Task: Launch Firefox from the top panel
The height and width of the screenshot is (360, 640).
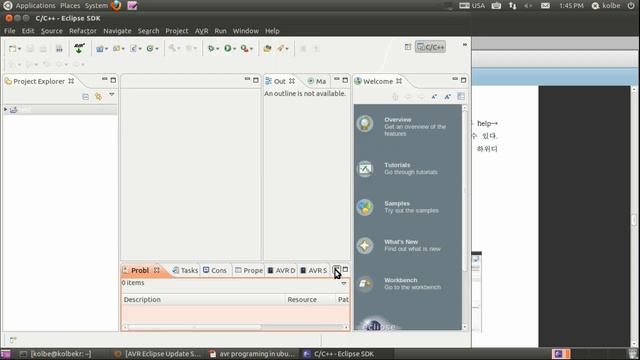Action: tap(116, 6)
